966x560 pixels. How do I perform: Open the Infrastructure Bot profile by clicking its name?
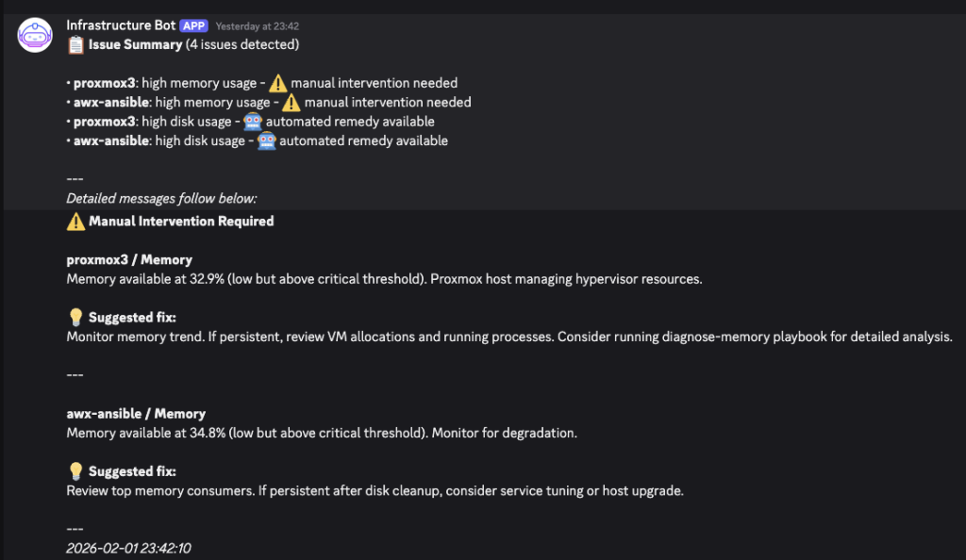coord(121,25)
